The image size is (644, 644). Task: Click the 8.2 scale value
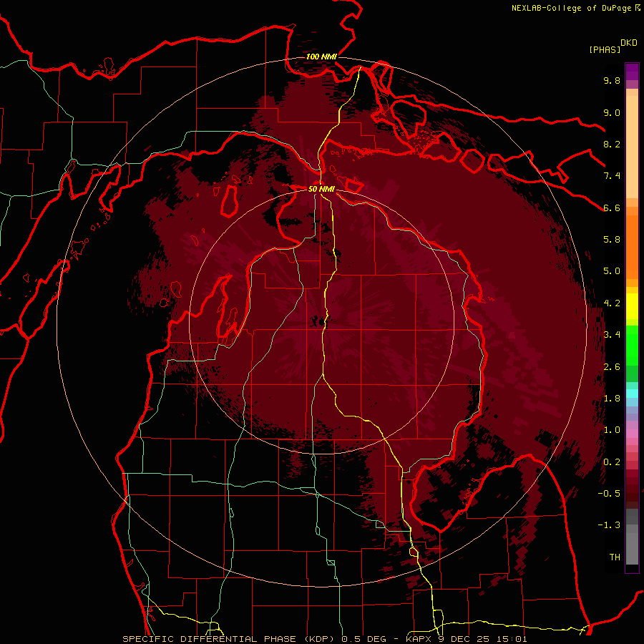pyautogui.click(x=612, y=144)
